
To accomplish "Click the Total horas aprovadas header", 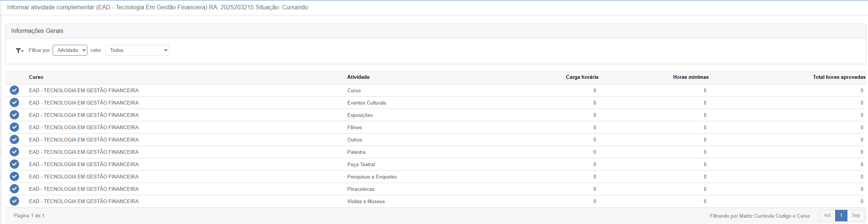I will tap(839, 77).
